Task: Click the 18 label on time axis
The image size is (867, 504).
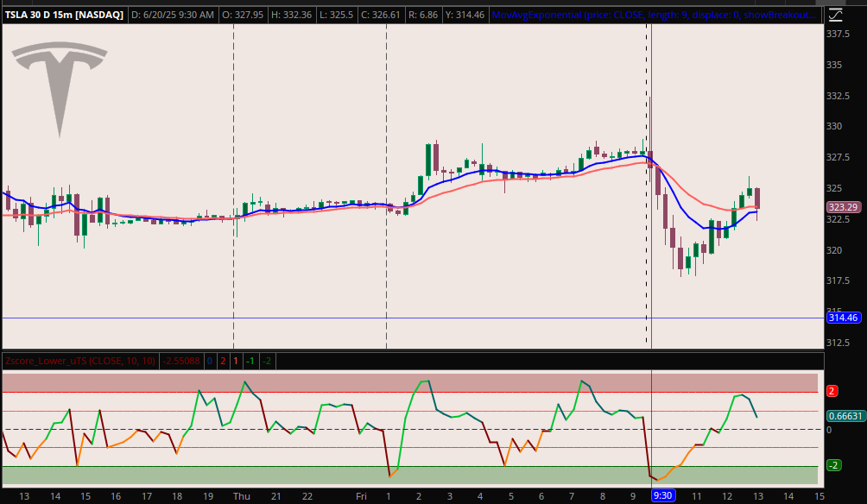Action: 177,496
